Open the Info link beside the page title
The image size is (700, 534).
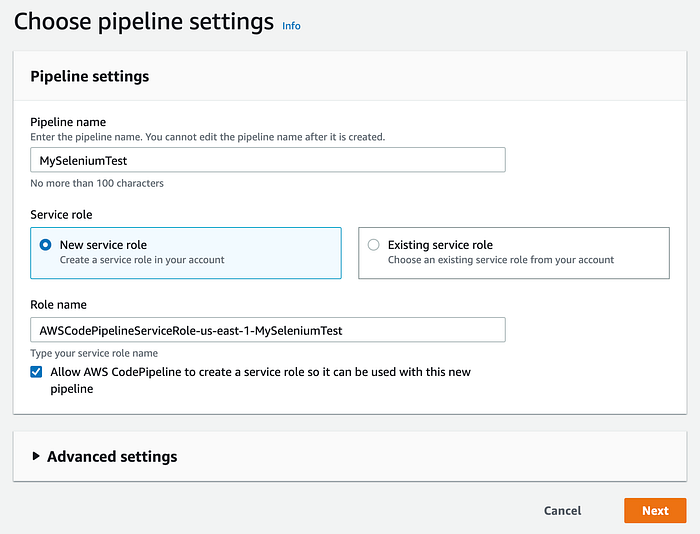pos(291,25)
